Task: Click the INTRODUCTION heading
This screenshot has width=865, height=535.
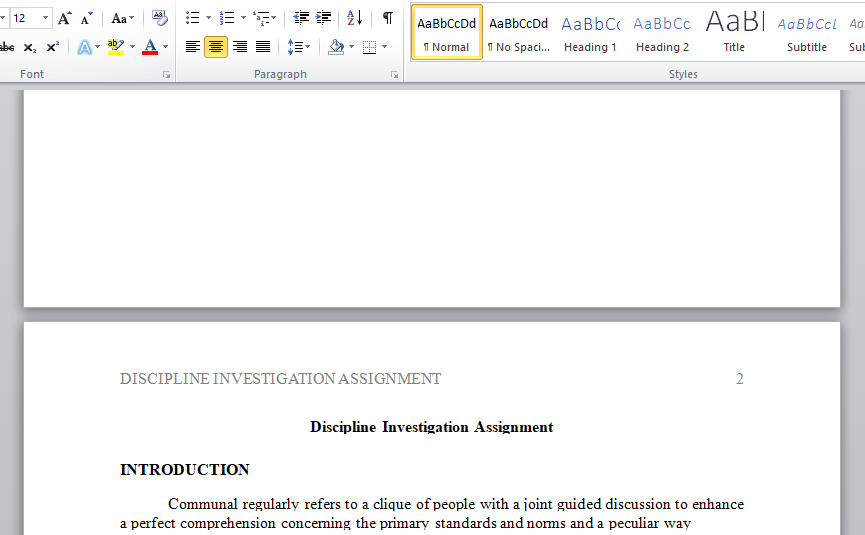Action: (185, 469)
